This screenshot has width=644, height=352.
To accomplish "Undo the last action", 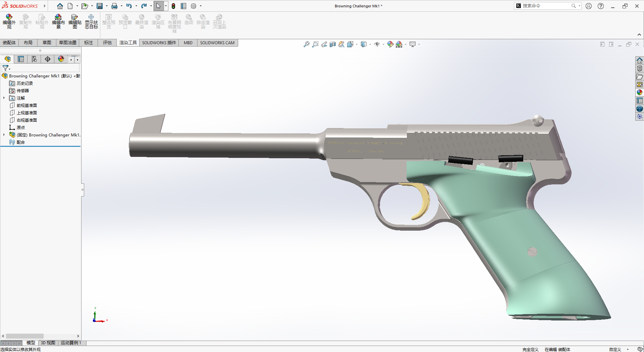I will point(129,6).
